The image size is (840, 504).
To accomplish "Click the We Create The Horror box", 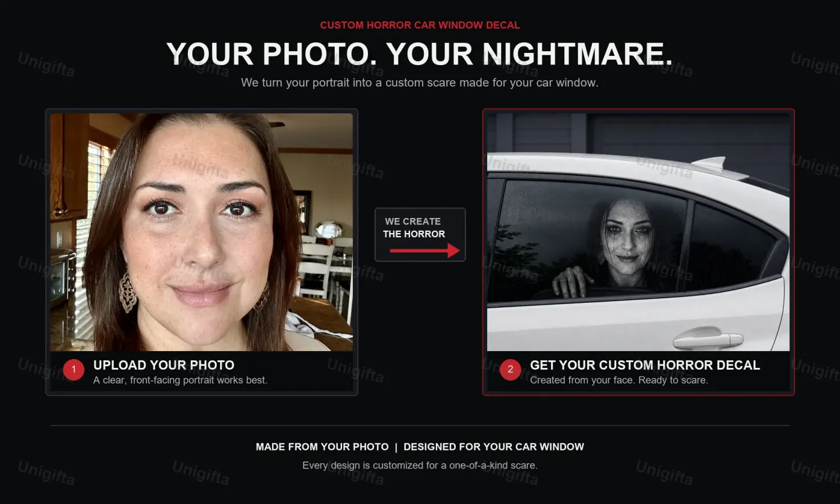I will [x=420, y=235].
